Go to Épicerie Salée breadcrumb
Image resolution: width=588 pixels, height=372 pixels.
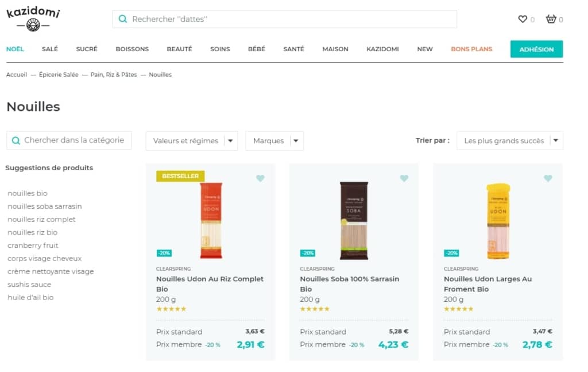pos(59,75)
